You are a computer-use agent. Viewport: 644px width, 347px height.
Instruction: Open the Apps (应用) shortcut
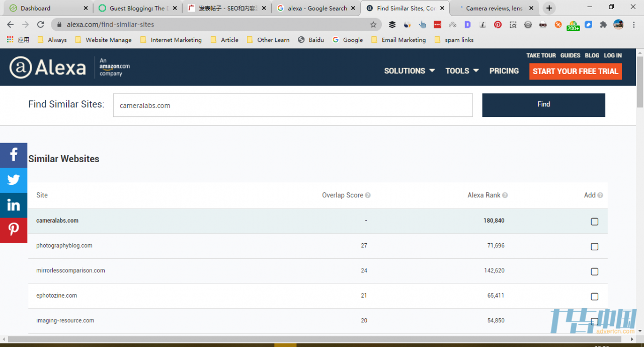tap(18, 40)
